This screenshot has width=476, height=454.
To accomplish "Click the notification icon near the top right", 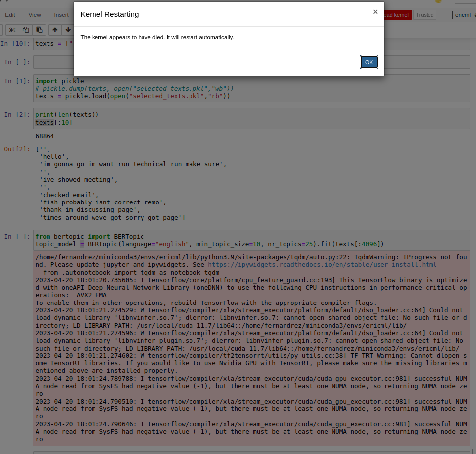I will [x=438, y=2].
